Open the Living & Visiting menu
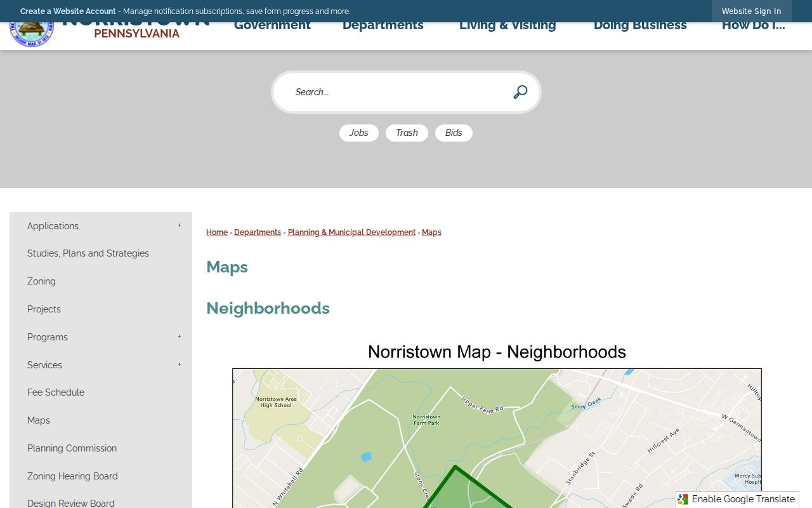Screen dimensions: 812x508 click(x=507, y=25)
